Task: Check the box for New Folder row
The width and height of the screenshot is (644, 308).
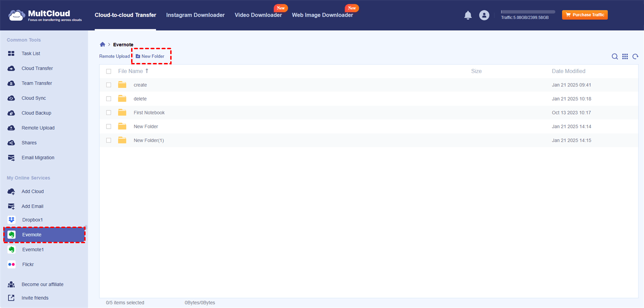Action: [x=109, y=126]
